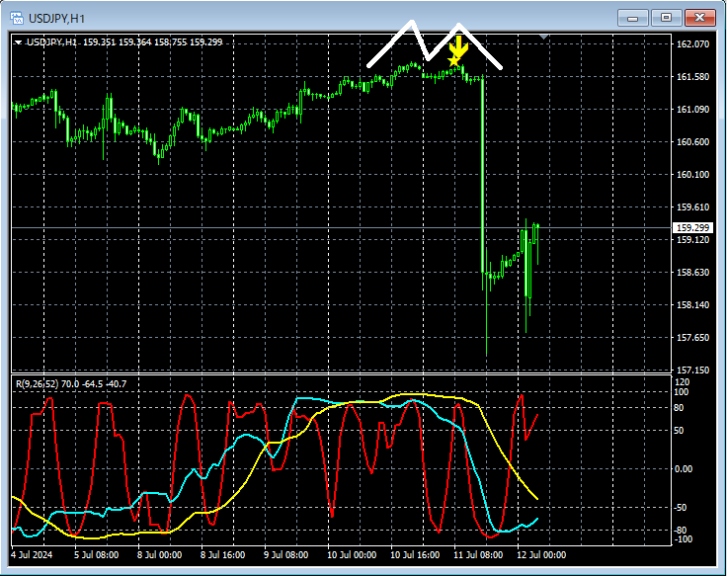Click the 10 Jul 00:00 time axis label

(352, 554)
